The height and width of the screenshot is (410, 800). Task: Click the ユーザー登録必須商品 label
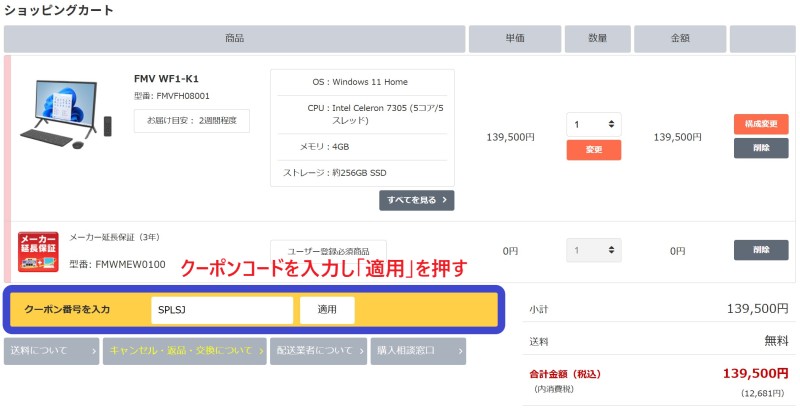329,251
